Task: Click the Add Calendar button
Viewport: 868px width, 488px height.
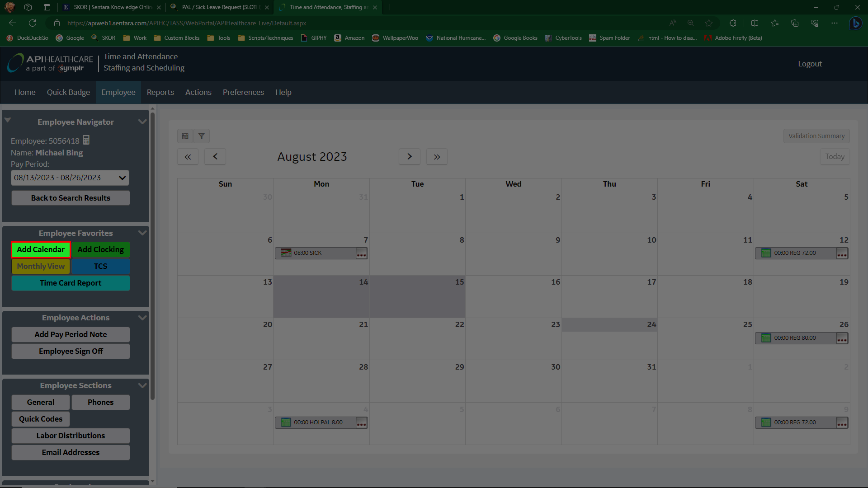Action: tap(41, 250)
